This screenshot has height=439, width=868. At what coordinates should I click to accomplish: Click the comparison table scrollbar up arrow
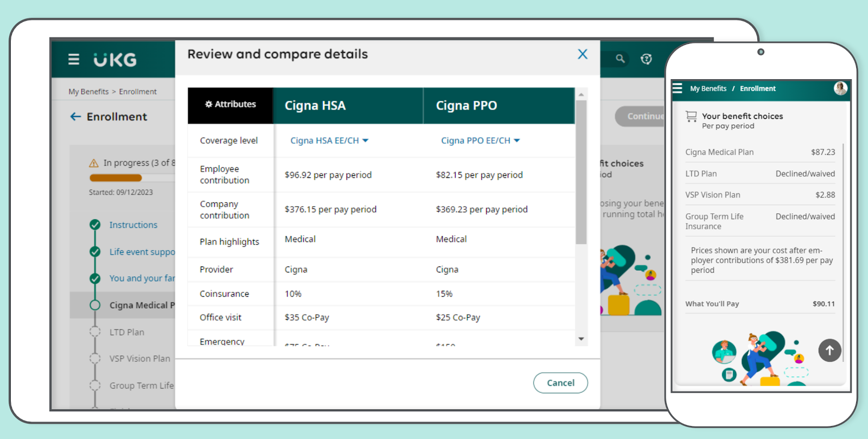pos(581,94)
